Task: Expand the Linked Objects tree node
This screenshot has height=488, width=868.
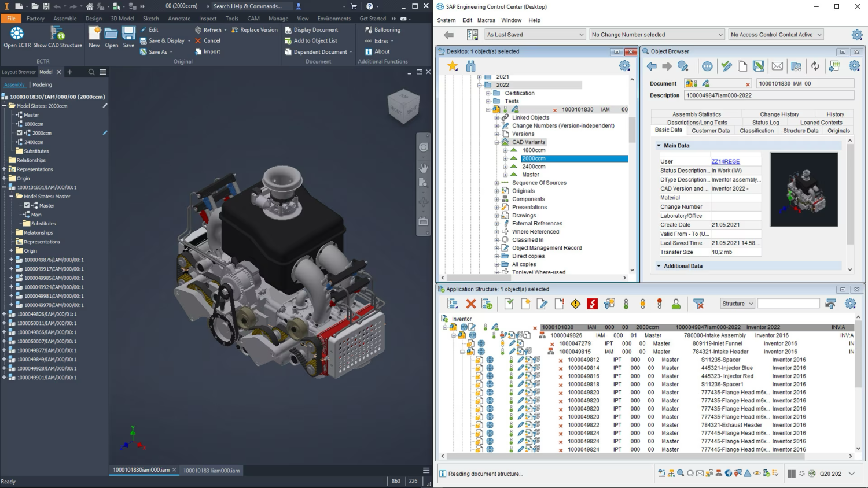Action: (496, 117)
